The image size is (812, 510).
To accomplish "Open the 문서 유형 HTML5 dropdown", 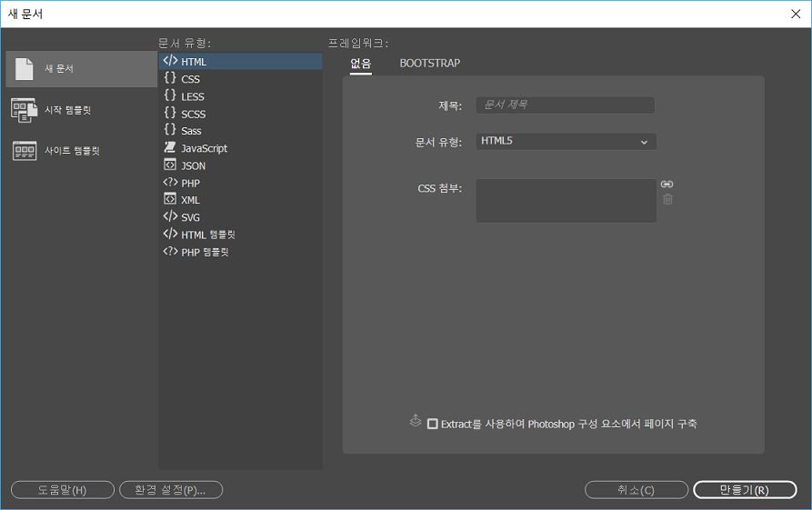I will point(566,141).
